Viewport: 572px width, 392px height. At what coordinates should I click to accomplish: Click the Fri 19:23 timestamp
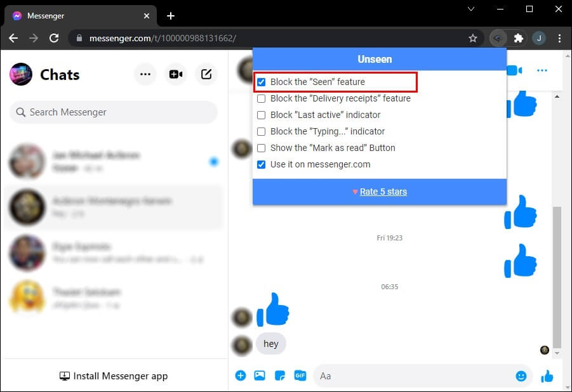click(389, 238)
